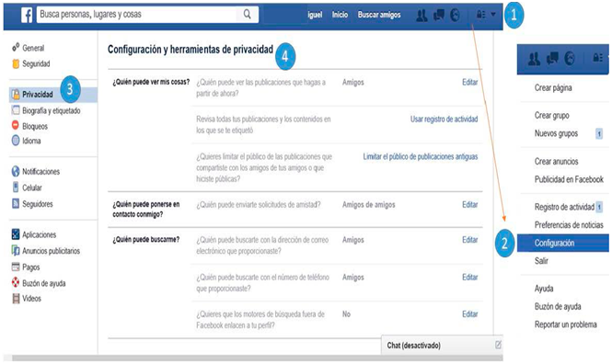
Task: Edit search engine linking setting
Action: [x=470, y=314]
